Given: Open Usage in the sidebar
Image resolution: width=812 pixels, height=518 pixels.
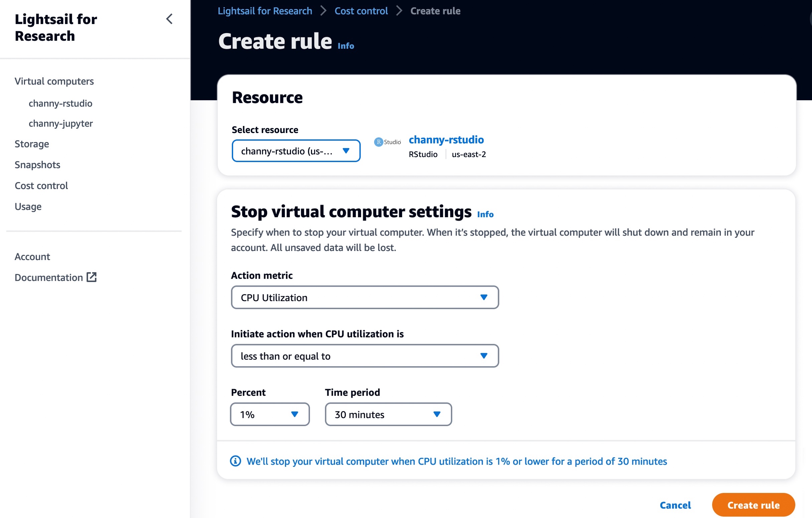Looking at the screenshot, I should tap(28, 207).
